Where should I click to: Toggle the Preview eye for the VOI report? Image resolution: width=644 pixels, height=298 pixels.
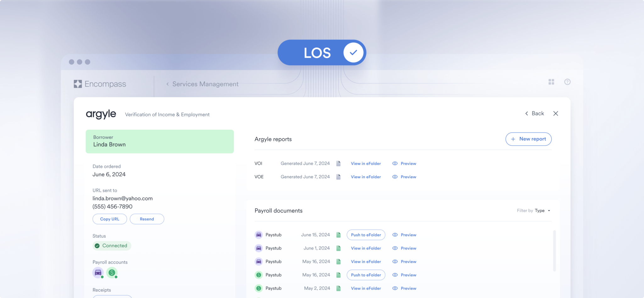[395, 163]
